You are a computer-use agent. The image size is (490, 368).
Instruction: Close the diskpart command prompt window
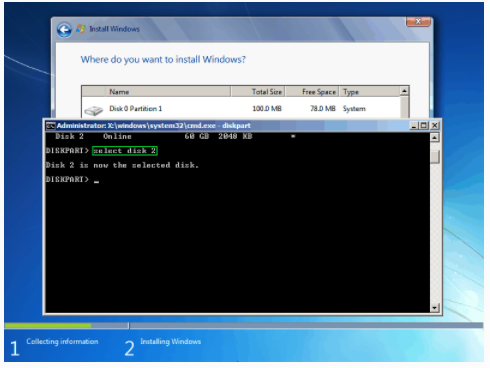(435, 126)
